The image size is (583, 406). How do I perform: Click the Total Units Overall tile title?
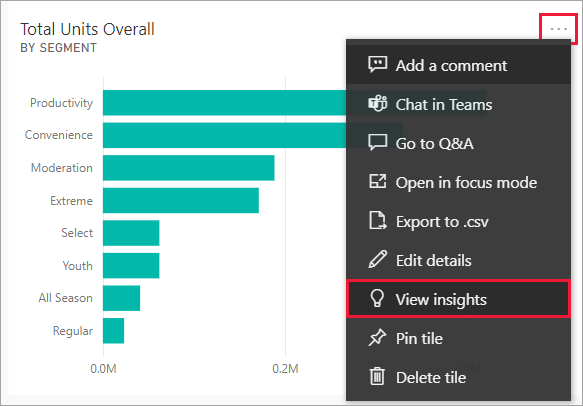pyautogui.click(x=87, y=29)
